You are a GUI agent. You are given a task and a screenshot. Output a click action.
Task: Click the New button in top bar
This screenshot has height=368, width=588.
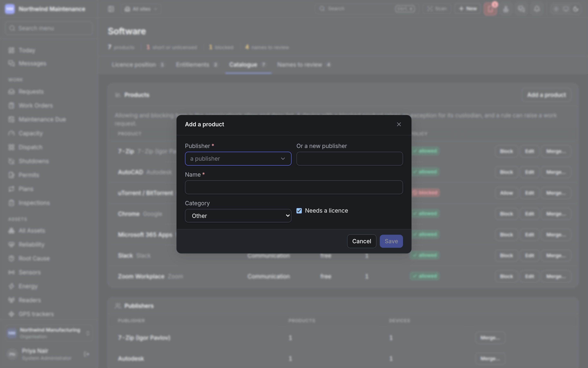468,9
